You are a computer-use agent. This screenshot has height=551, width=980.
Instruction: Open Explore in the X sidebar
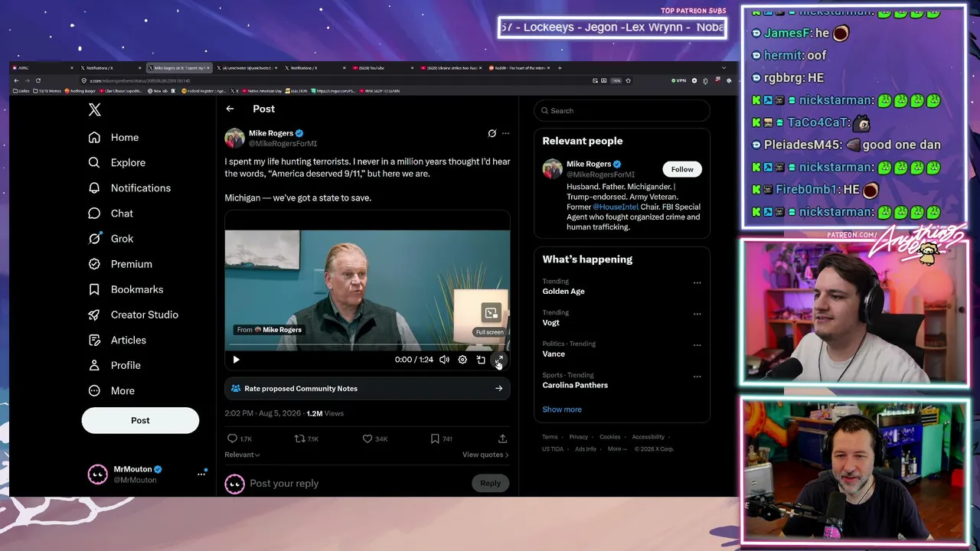point(116,163)
